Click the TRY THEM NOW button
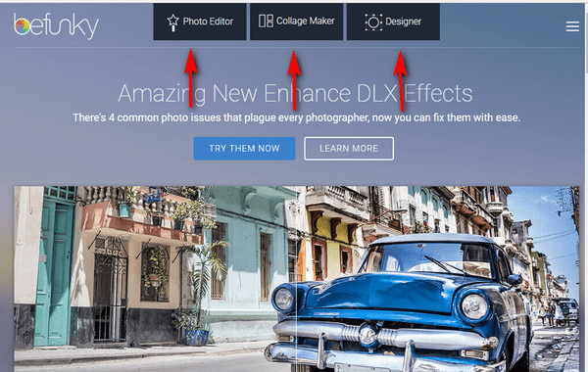The width and height of the screenshot is (588, 372). tap(244, 149)
